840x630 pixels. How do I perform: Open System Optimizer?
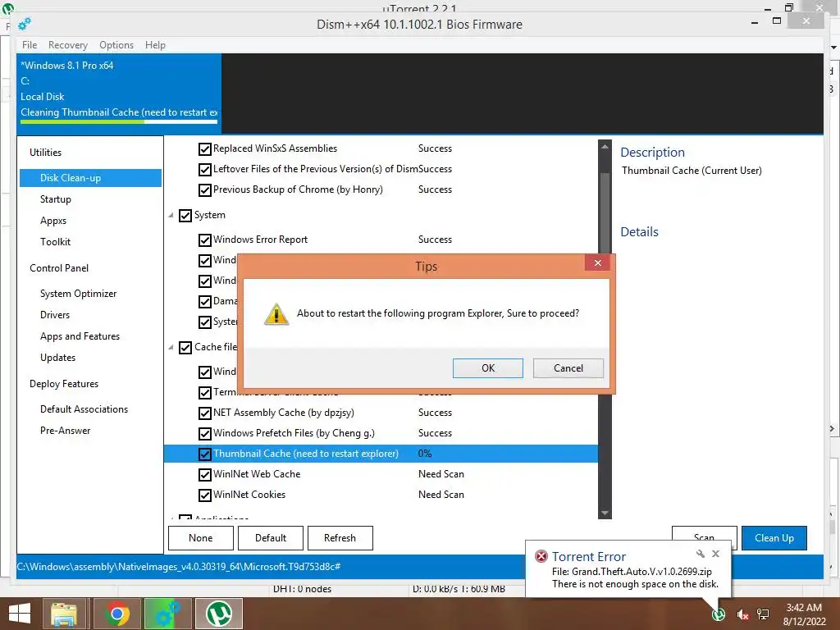[78, 294]
